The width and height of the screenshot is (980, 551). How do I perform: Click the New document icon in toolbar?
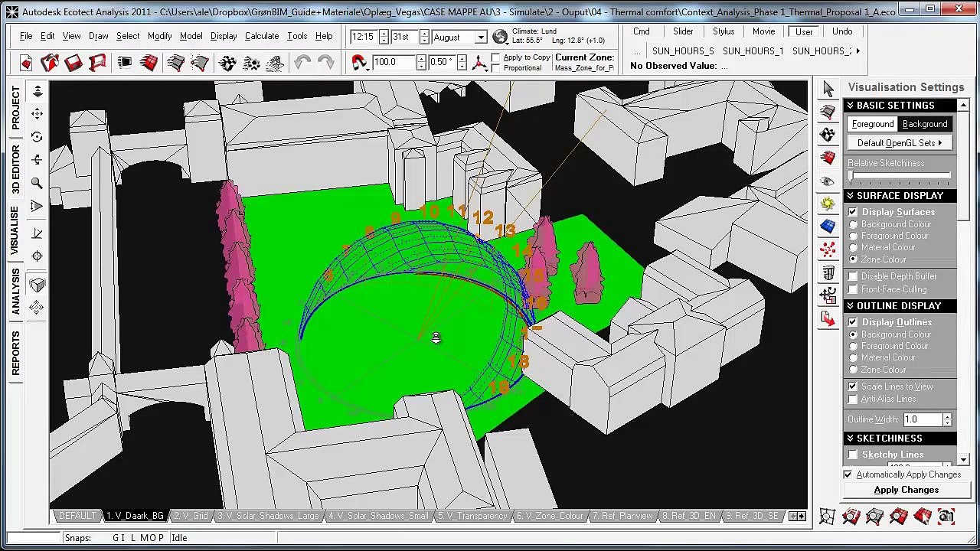pos(26,63)
